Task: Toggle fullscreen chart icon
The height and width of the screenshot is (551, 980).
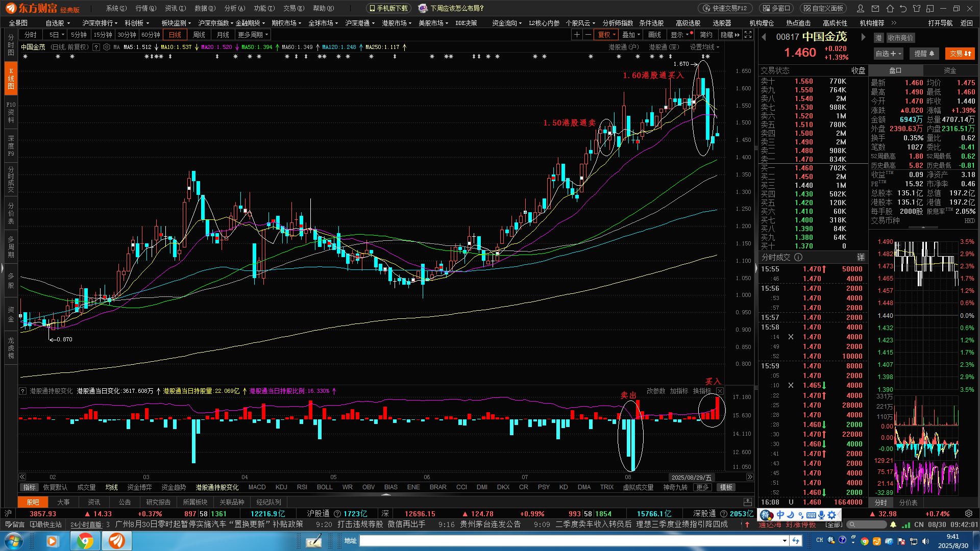Action: coord(748,35)
